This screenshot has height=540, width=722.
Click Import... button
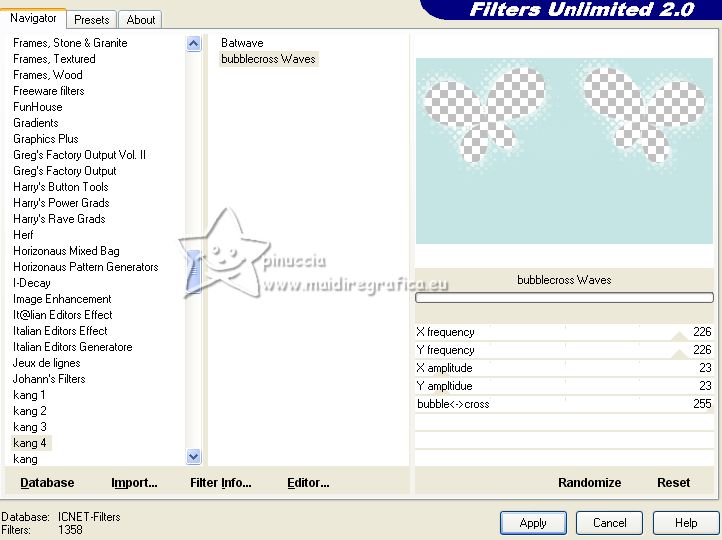(134, 482)
